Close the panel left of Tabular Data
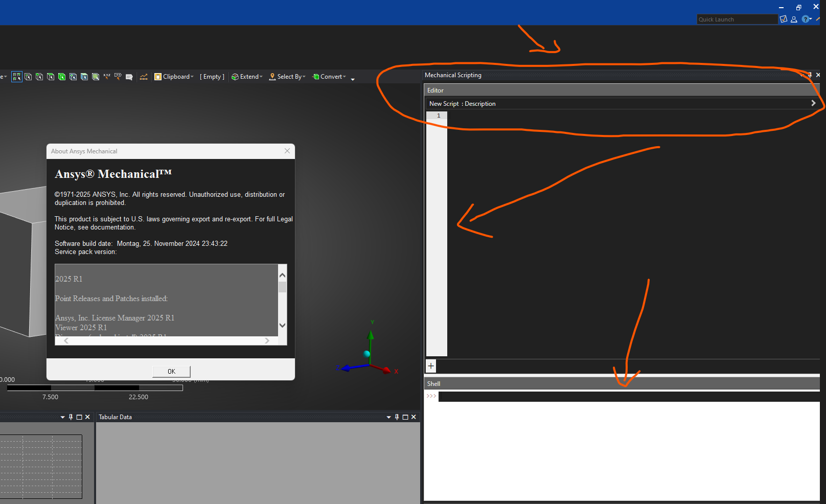The image size is (826, 504). (x=87, y=417)
